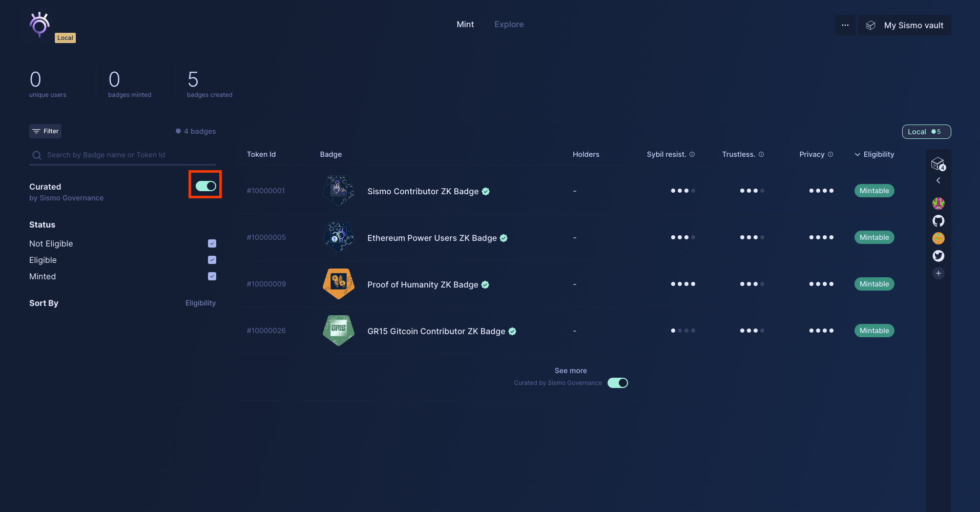Open Ethereum Power Users ZK Badge name

432,238
